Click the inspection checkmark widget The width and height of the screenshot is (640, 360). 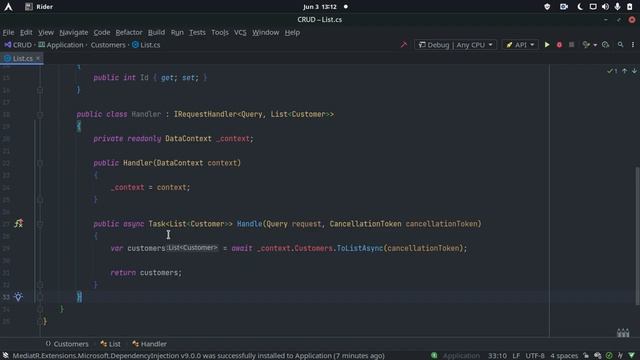612,71
